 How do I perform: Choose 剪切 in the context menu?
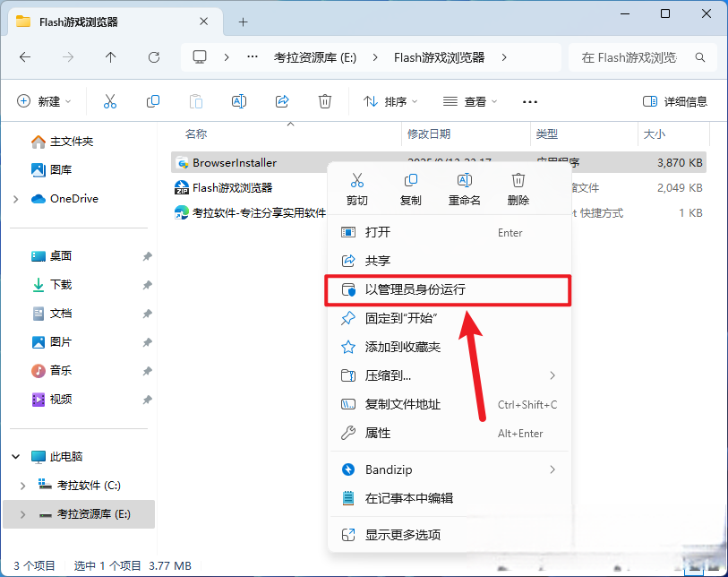click(x=357, y=190)
